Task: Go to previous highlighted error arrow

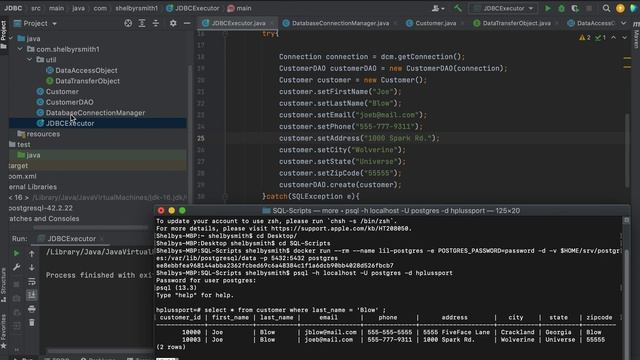Action: coord(613,38)
